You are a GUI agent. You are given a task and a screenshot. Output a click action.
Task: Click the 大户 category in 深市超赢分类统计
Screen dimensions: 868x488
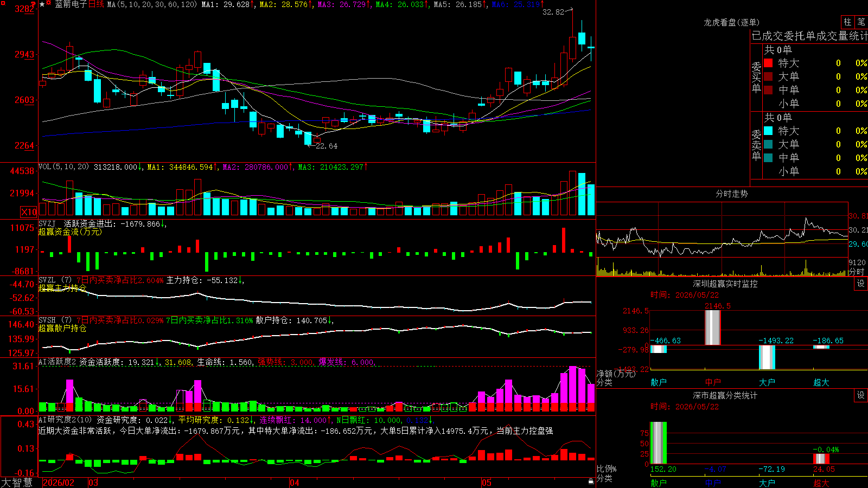[x=767, y=483]
